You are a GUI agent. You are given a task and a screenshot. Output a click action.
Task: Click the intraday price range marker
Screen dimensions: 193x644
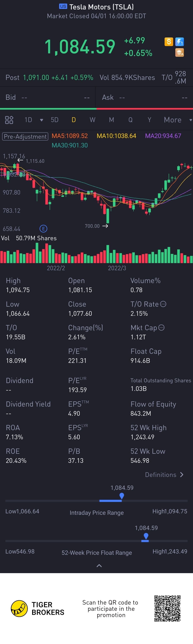122,495
